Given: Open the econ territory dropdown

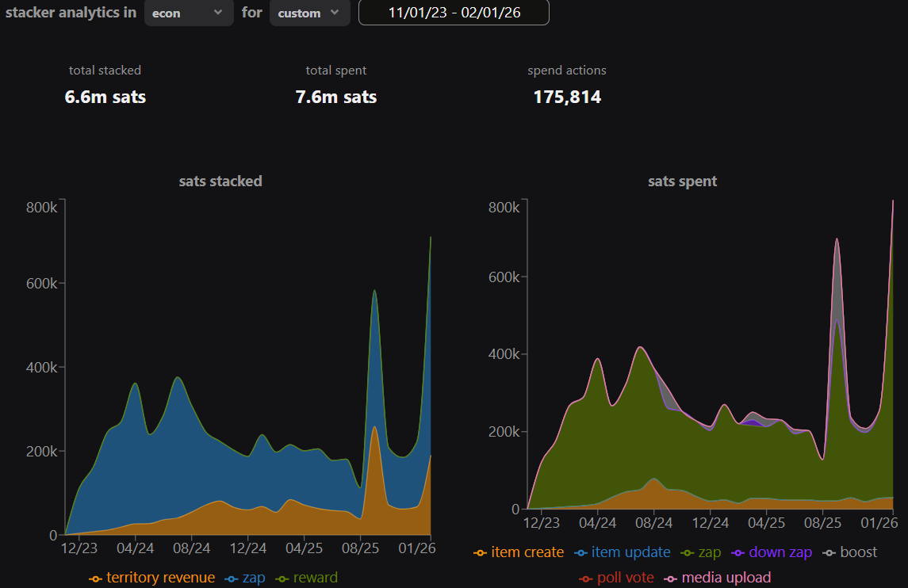Looking at the screenshot, I should [x=189, y=13].
